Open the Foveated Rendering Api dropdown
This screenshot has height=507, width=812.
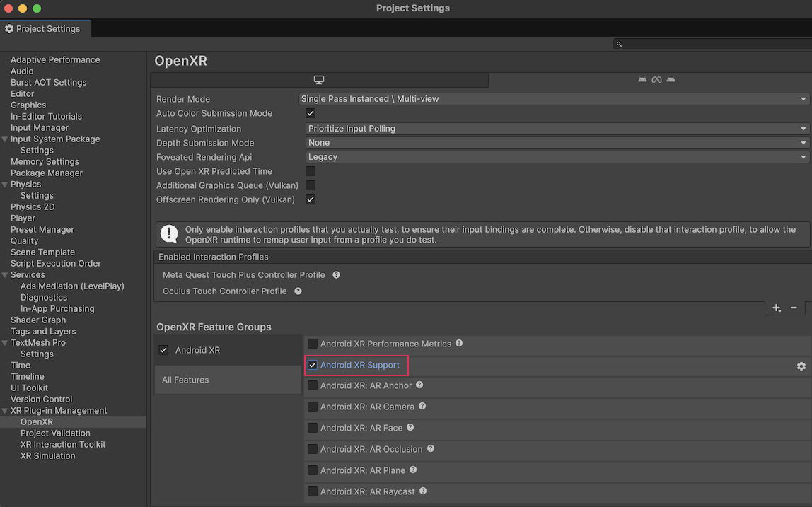[557, 157]
